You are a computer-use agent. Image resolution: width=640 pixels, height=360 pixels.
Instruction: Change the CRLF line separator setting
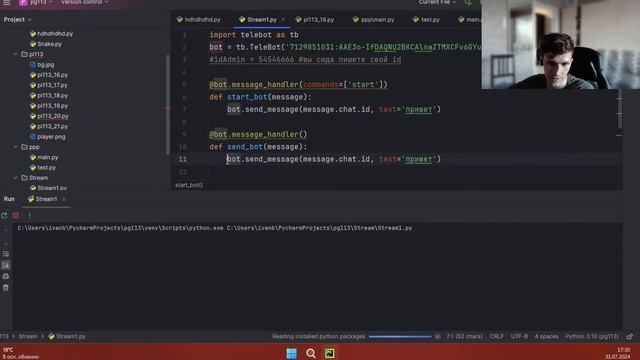[x=497, y=336]
